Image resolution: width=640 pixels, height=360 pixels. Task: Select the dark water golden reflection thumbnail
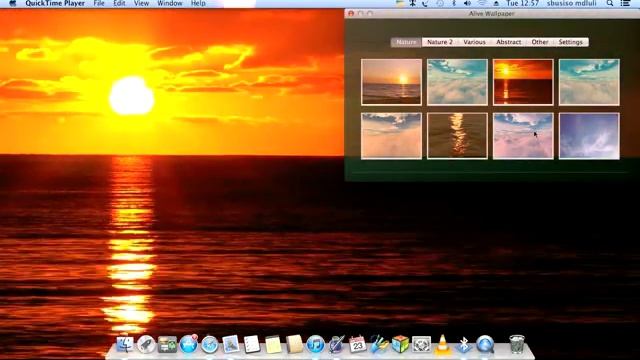pyautogui.click(x=457, y=136)
